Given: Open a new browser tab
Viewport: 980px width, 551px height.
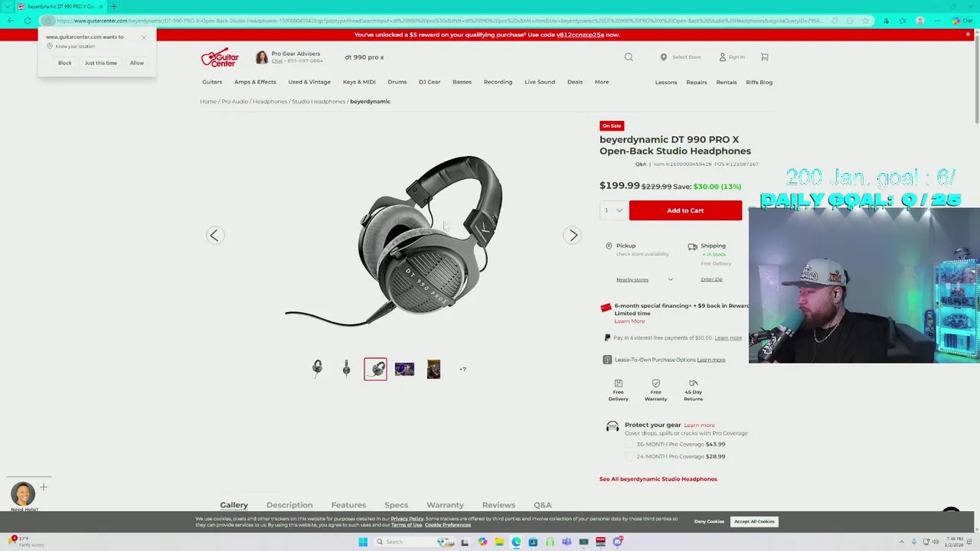Looking at the screenshot, I should click(x=113, y=6).
